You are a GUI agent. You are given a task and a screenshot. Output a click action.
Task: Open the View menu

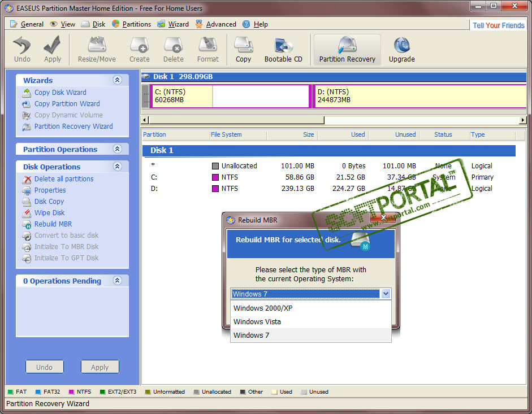click(x=62, y=24)
